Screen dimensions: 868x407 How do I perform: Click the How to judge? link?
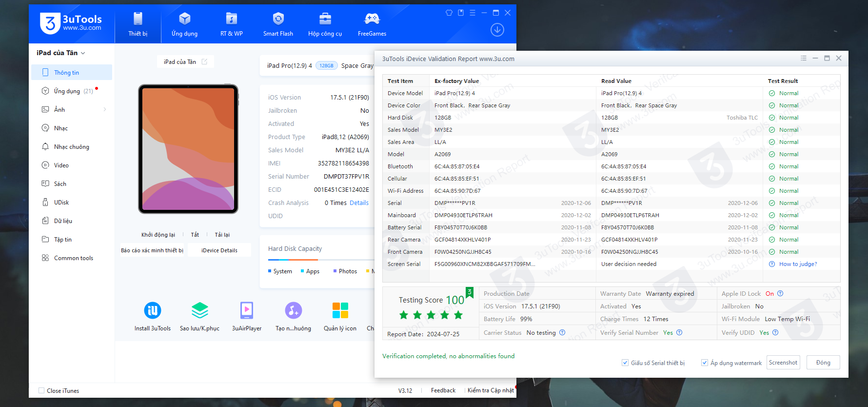798,264
